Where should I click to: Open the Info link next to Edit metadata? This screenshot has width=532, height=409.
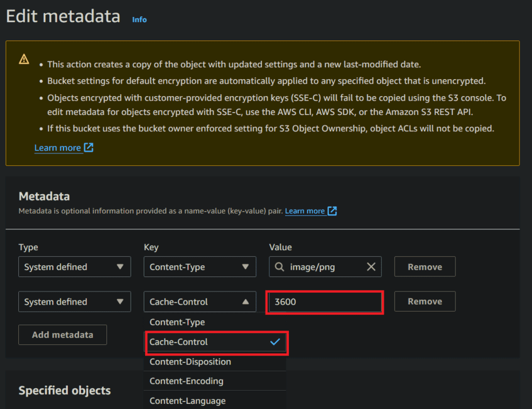(x=139, y=19)
